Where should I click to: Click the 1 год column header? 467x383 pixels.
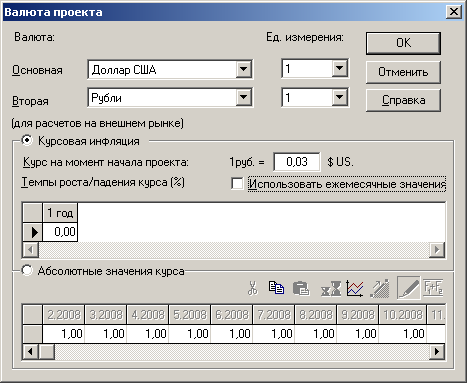click(60, 213)
